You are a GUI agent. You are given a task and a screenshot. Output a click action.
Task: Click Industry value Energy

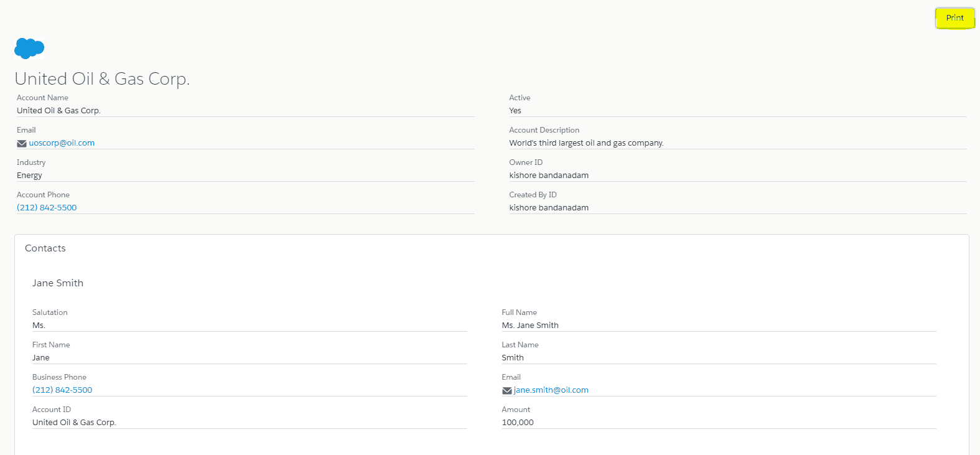[x=29, y=176]
